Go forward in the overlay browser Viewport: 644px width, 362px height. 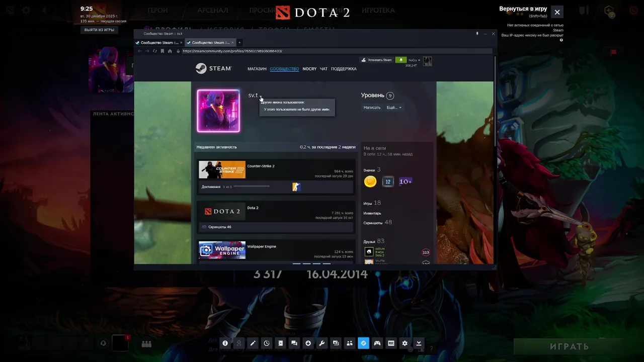[x=147, y=51]
